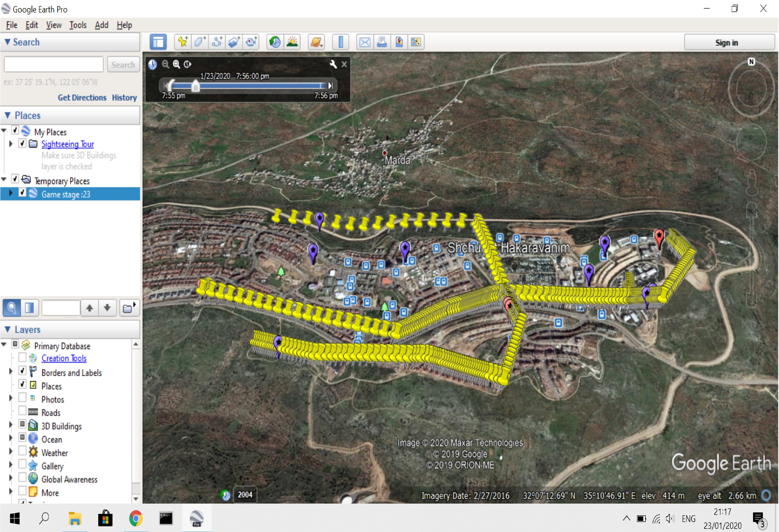Expand the Game stage :23 item
The height and width of the screenshot is (532, 779).
pyautogui.click(x=11, y=193)
